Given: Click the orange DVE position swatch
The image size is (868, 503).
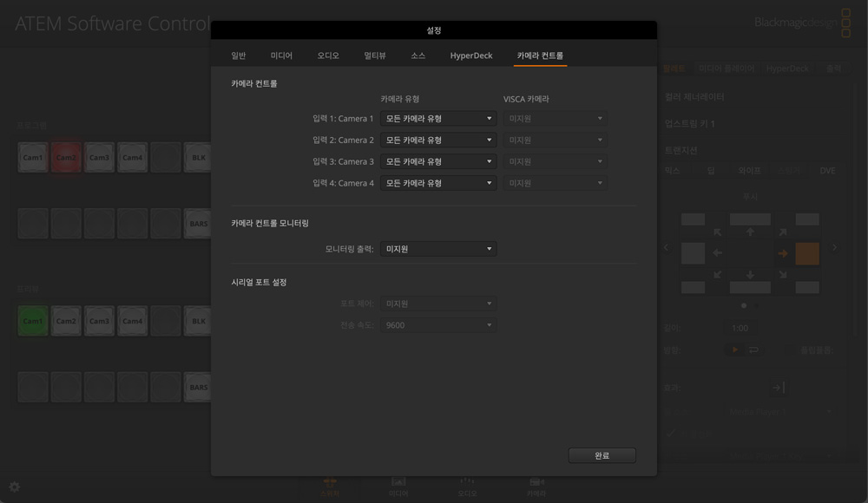Looking at the screenshot, I should click(x=807, y=253).
